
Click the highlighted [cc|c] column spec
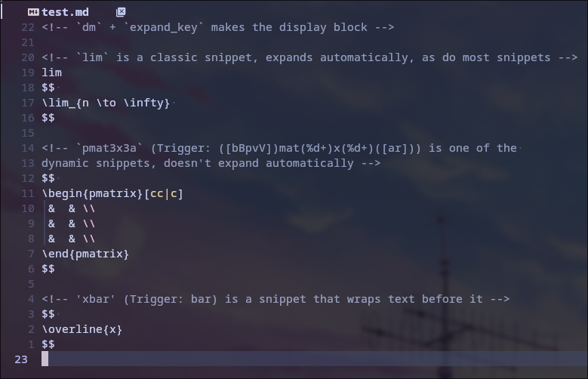click(164, 193)
